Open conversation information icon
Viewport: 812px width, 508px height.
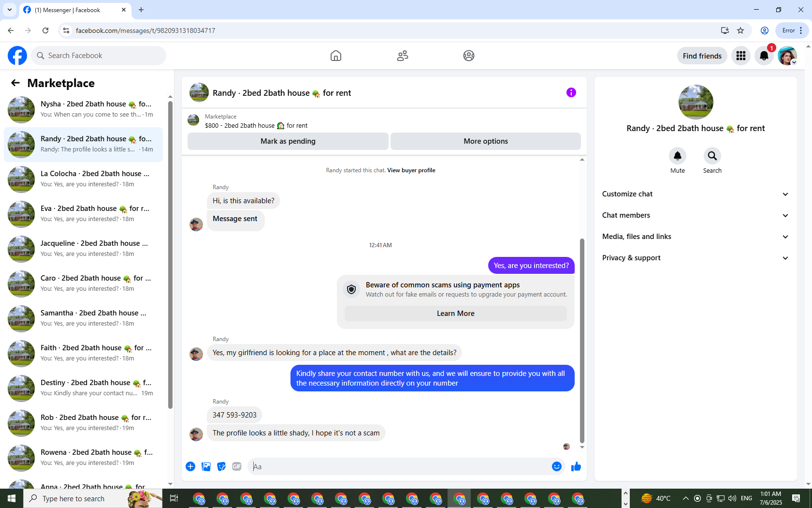tap(571, 92)
